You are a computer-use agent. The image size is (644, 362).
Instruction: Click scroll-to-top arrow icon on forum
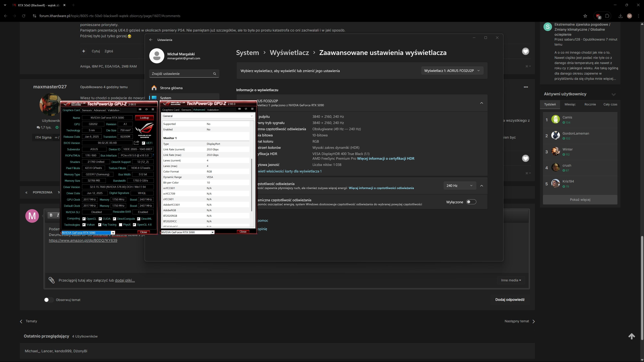pyautogui.click(x=631, y=336)
